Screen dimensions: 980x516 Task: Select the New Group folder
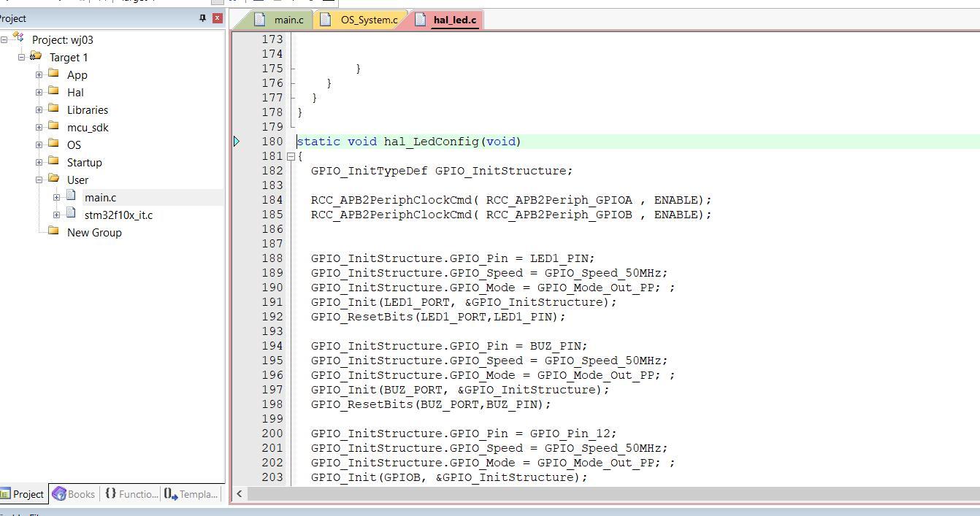pyautogui.click(x=94, y=232)
